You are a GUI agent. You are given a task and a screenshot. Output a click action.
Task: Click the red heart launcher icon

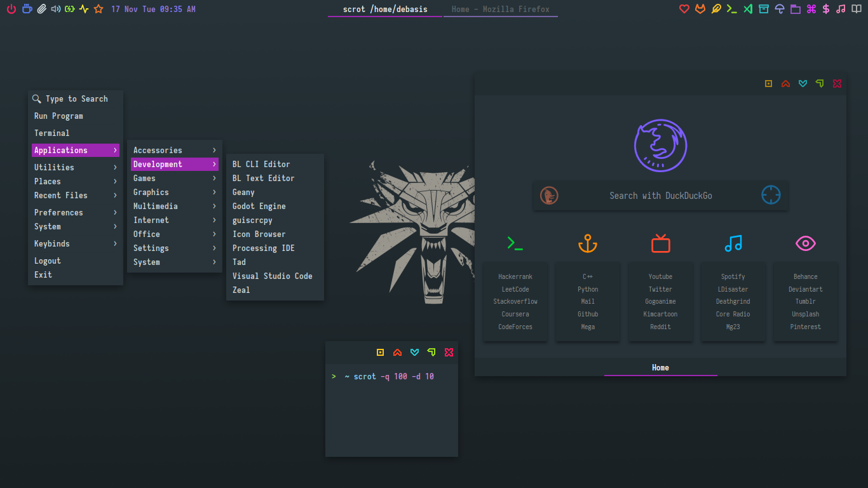tap(684, 9)
